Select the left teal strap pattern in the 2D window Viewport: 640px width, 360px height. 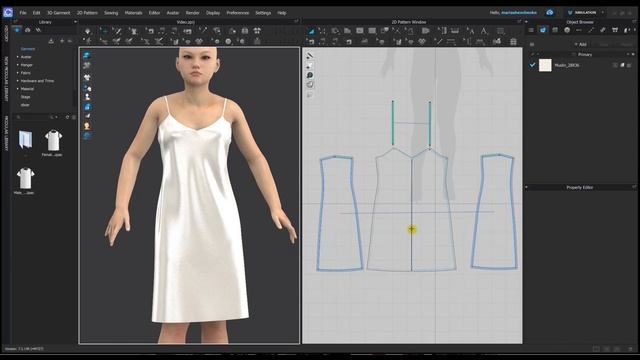[393, 123]
